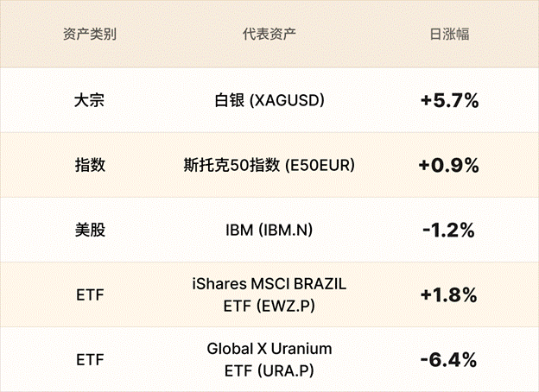This screenshot has height=392, width=539.
Task: Select the 美股 category cell
Action: pyautogui.click(x=90, y=230)
